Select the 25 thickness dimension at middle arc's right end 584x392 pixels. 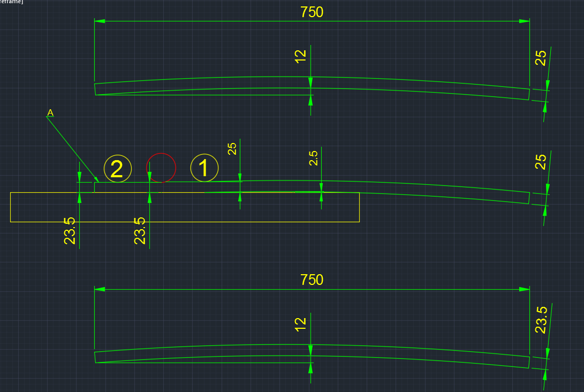(541, 162)
